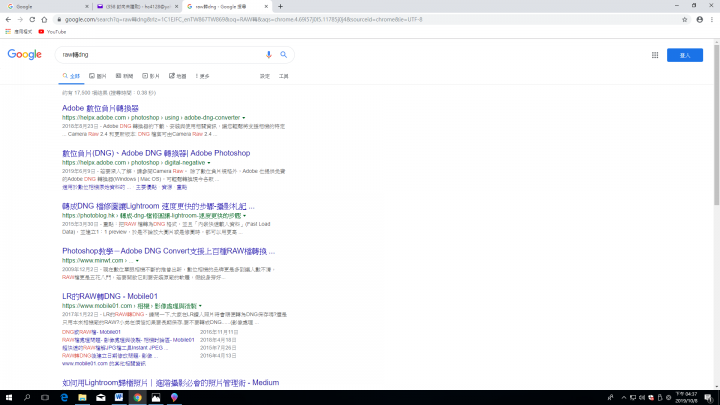Click the page vertical scrollbar
Screen dimensions: 720x405
[x=716, y=124]
